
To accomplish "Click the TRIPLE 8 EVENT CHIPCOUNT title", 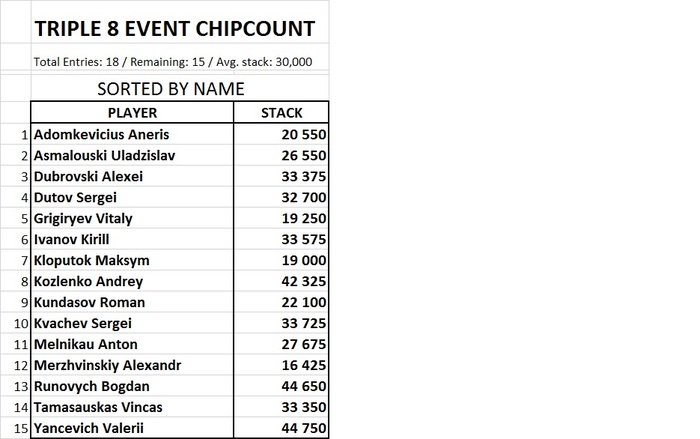I will tap(174, 28).
